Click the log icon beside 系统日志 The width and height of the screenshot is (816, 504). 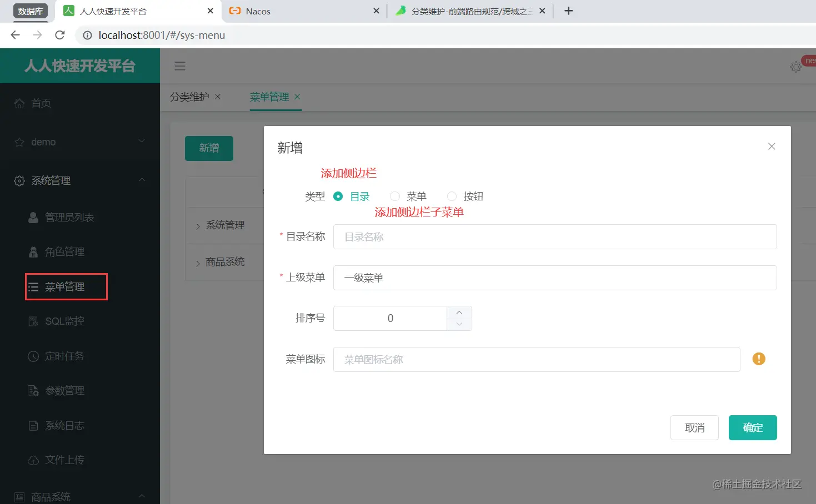(x=33, y=426)
